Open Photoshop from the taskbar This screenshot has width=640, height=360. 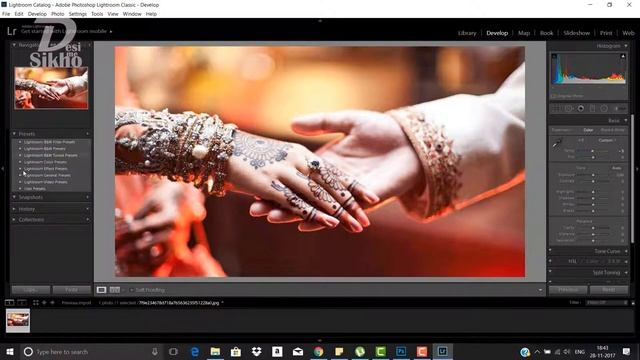(401, 351)
